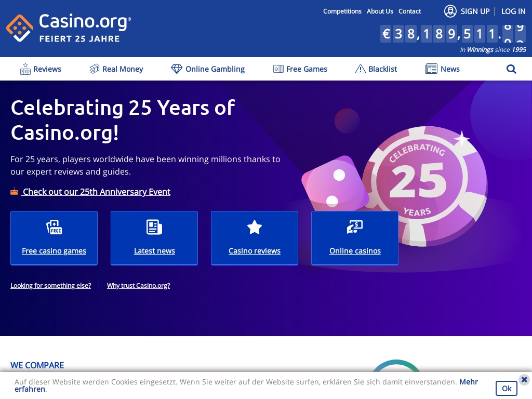Follow the Casino reviews link
The height and width of the screenshot is (399, 532).
tap(255, 251)
